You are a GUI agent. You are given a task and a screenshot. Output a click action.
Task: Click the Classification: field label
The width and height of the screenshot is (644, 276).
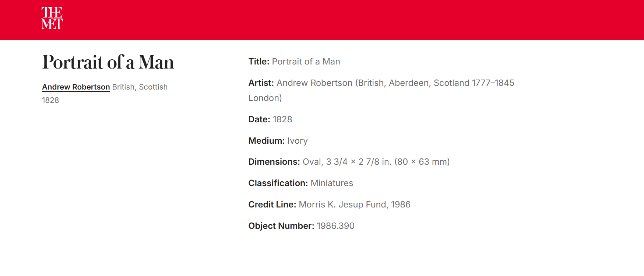278,183
